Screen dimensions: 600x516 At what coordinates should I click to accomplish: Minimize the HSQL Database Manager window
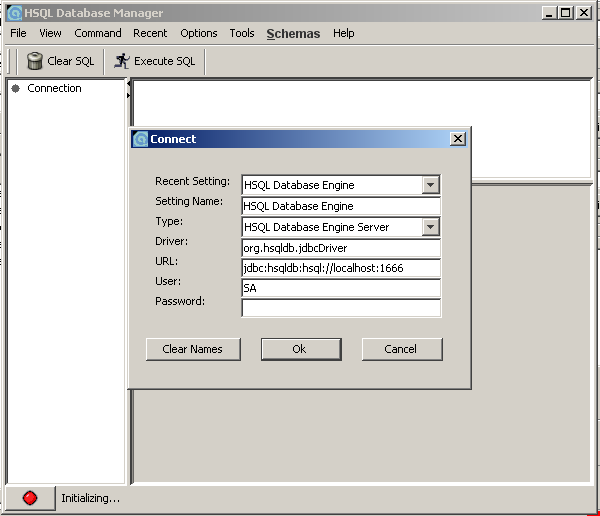pyautogui.click(x=549, y=13)
